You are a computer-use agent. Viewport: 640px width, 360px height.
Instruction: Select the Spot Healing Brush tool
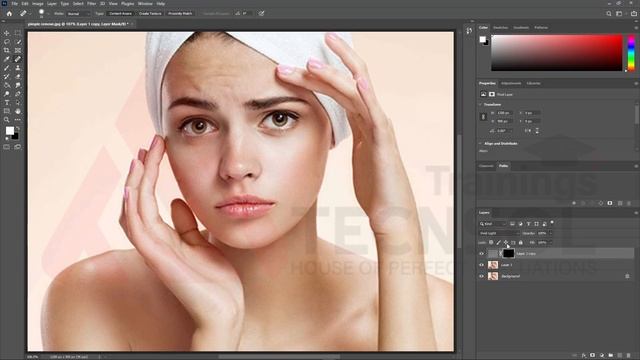click(x=18, y=59)
